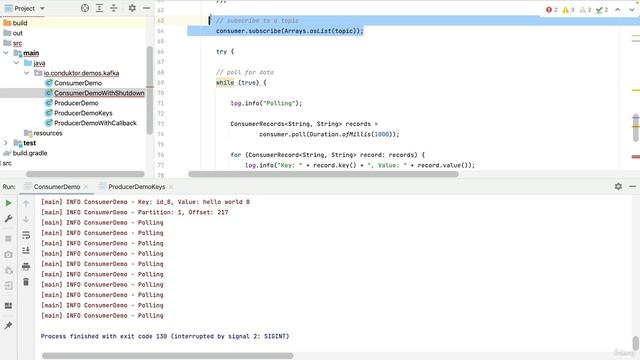Viewport: 640px width, 360px height.
Task: Click Collapse All in Project panel
Action: click(x=114, y=8)
